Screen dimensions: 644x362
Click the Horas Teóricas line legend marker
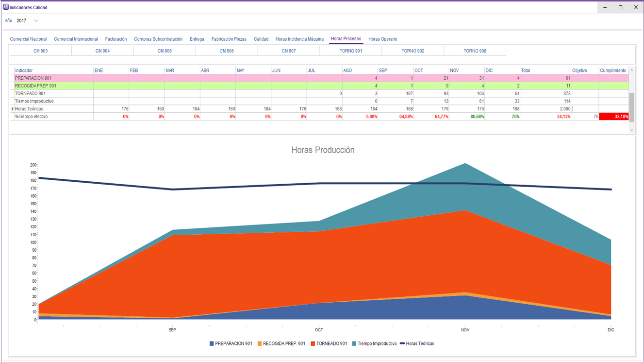402,344
